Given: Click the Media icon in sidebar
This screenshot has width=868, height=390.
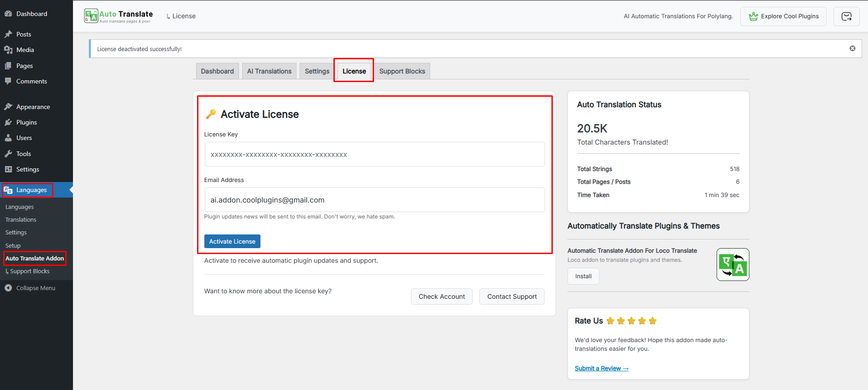Looking at the screenshot, I should pyautogui.click(x=8, y=50).
